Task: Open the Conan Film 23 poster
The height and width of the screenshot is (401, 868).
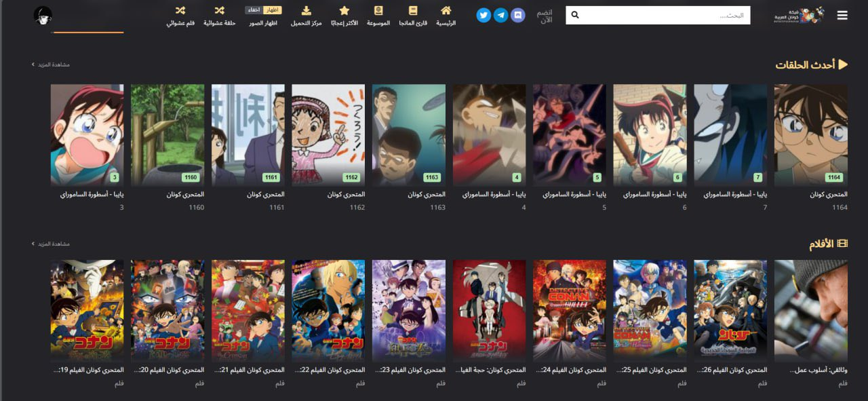Action: point(409,311)
